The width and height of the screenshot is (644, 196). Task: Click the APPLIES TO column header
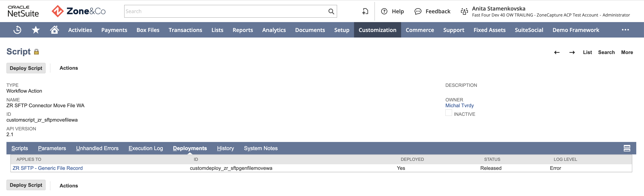click(29, 159)
